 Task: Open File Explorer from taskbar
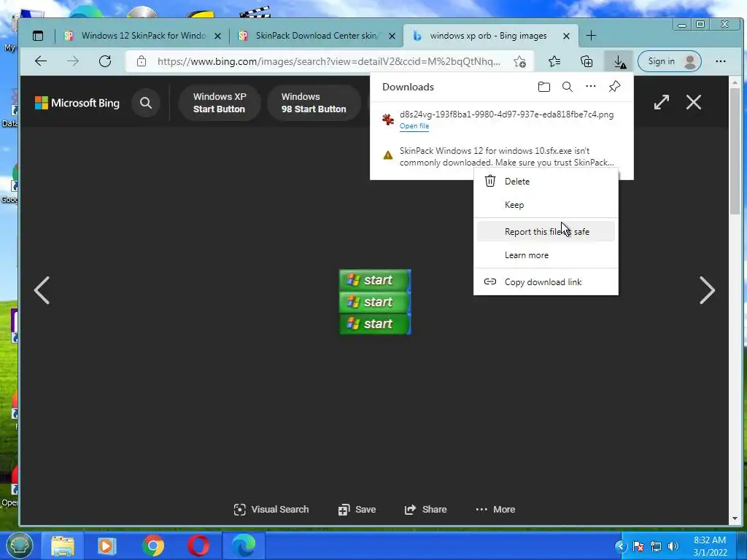click(x=63, y=545)
